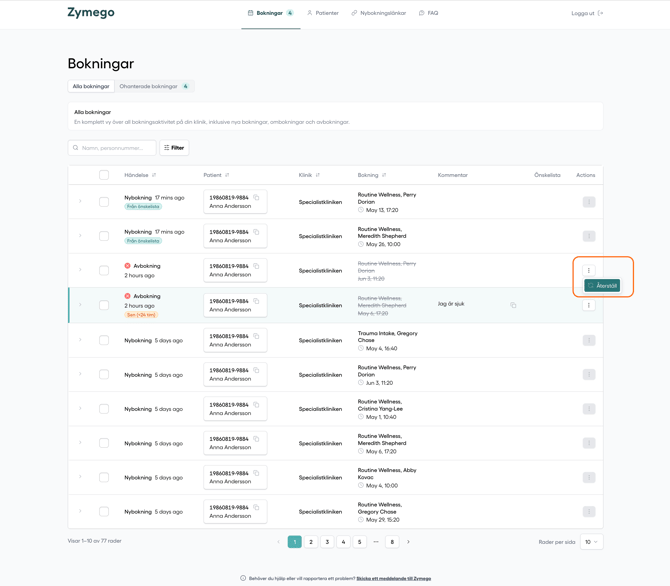Switch to Ohanterade bokningar tab

coord(154,86)
